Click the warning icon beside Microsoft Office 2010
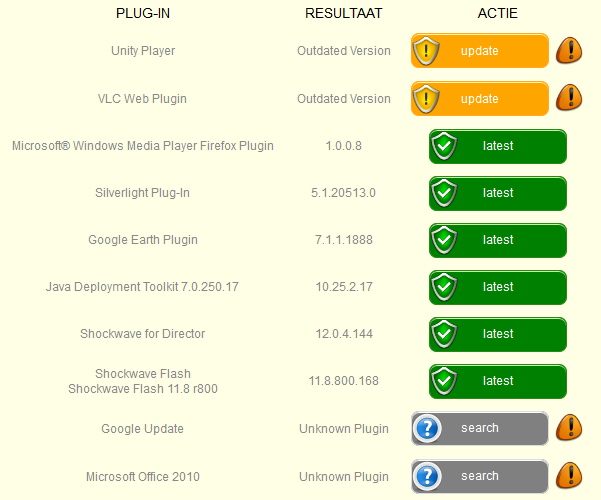 [569, 475]
